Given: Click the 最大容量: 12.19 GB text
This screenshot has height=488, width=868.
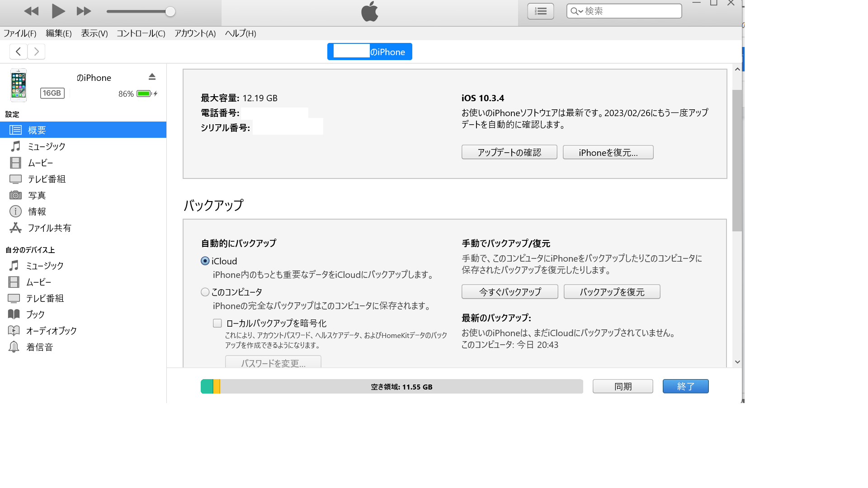Looking at the screenshot, I should pyautogui.click(x=239, y=98).
